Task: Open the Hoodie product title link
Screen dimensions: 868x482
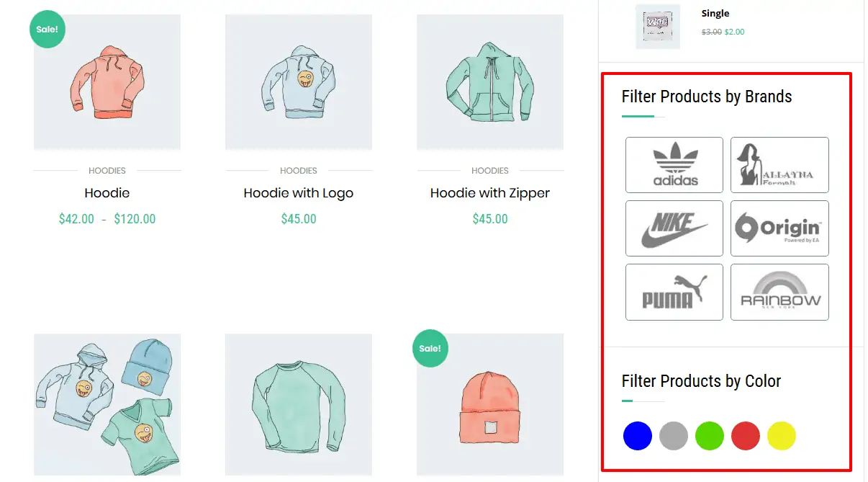Action: [x=107, y=193]
